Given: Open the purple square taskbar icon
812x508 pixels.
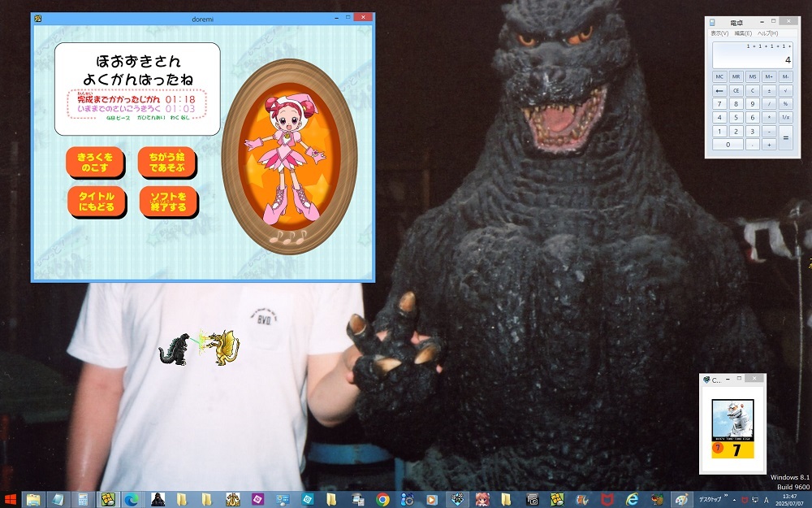Looking at the screenshot, I should point(257,500).
